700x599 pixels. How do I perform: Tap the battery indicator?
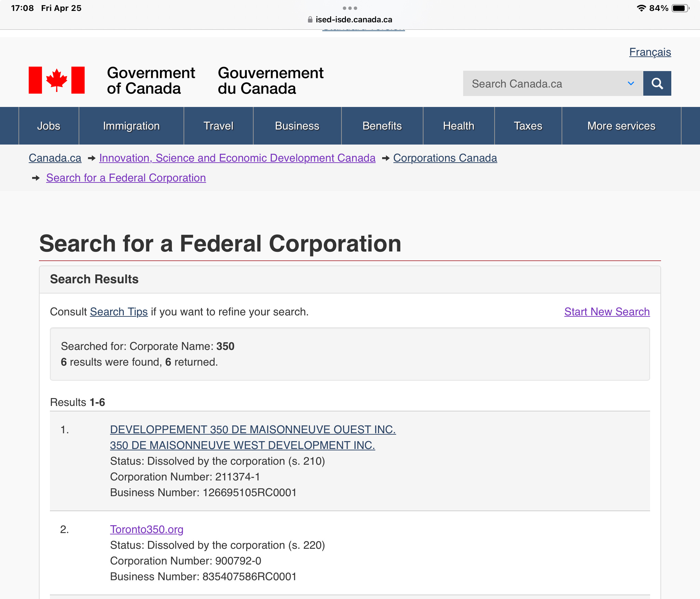click(680, 8)
